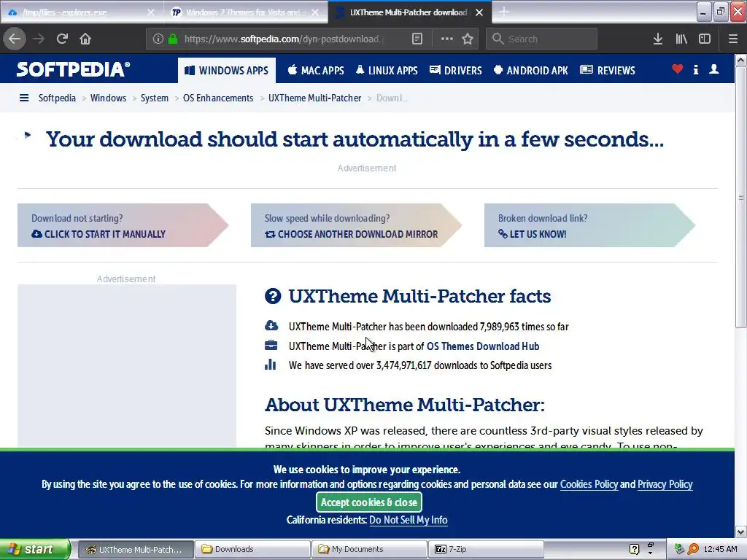
Task: Click the Softpedia logo
Action: click(x=74, y=69)
